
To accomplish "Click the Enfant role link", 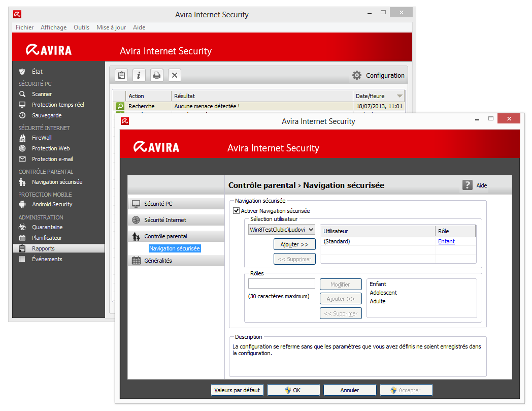I will tap(446, 241).
